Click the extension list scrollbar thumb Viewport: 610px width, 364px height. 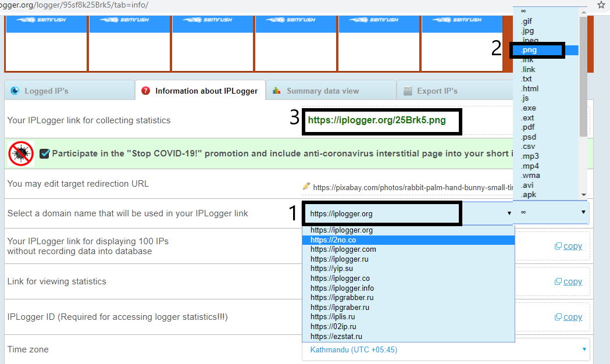point(583,77)
